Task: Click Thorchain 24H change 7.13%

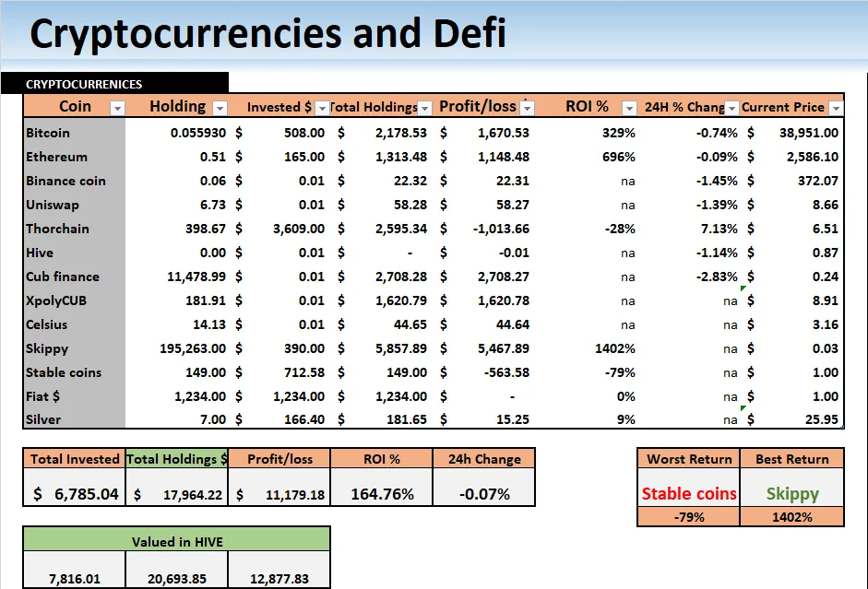Action: pyautogui.click(x=719, y=229)
